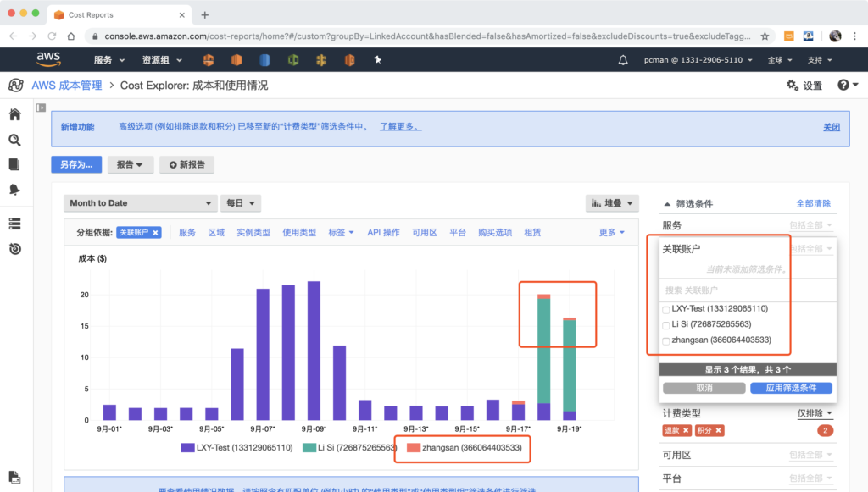Click the notifications bell icon

click(623, 60)
